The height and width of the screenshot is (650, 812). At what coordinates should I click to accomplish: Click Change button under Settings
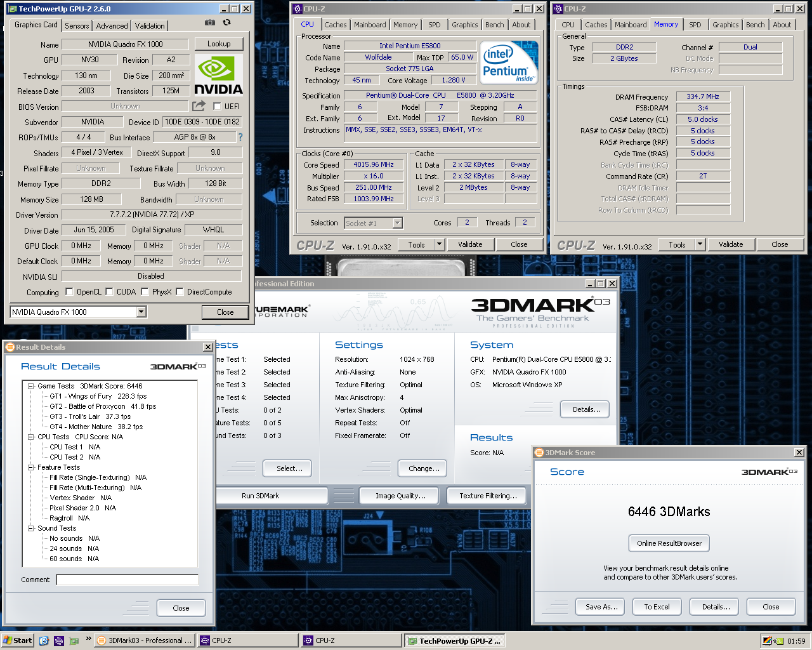423,468
